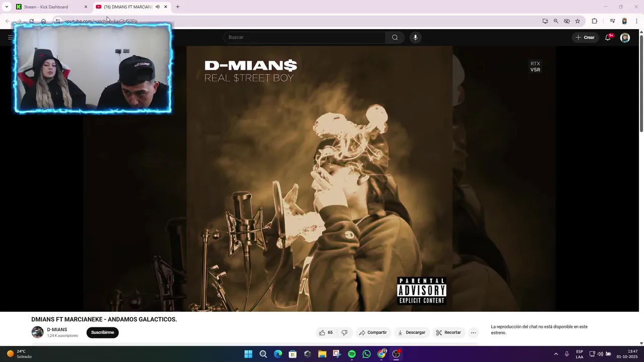Open Windows taskbar search
The height and width of the screenshot is (362, 644).
[263, 354]
